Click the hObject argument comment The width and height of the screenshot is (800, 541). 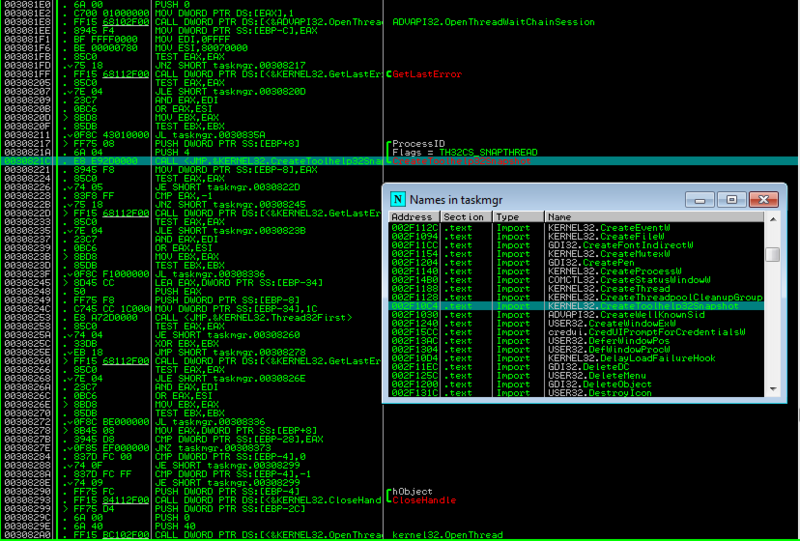point(412,491)
